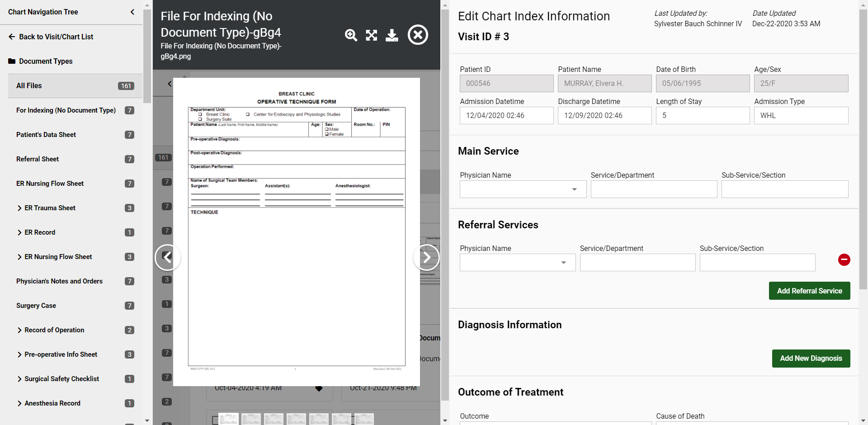Select Physician's Notes and Orders category

(x=75, y=281)
